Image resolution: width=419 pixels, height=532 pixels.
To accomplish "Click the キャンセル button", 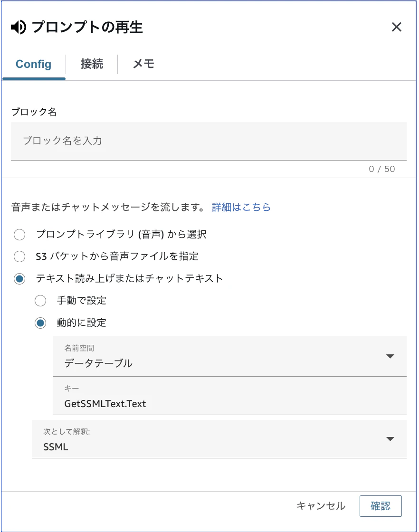I will (x=321, y=506).
